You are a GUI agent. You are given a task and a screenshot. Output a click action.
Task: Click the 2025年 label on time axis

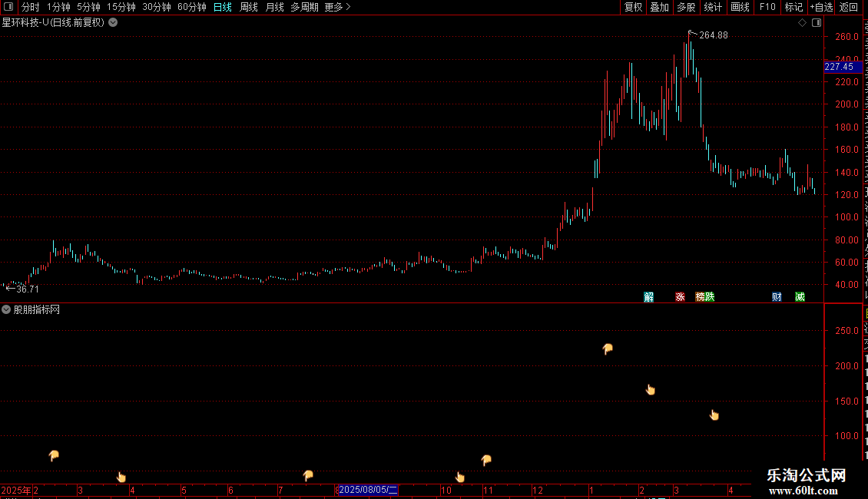coord(16,491)
